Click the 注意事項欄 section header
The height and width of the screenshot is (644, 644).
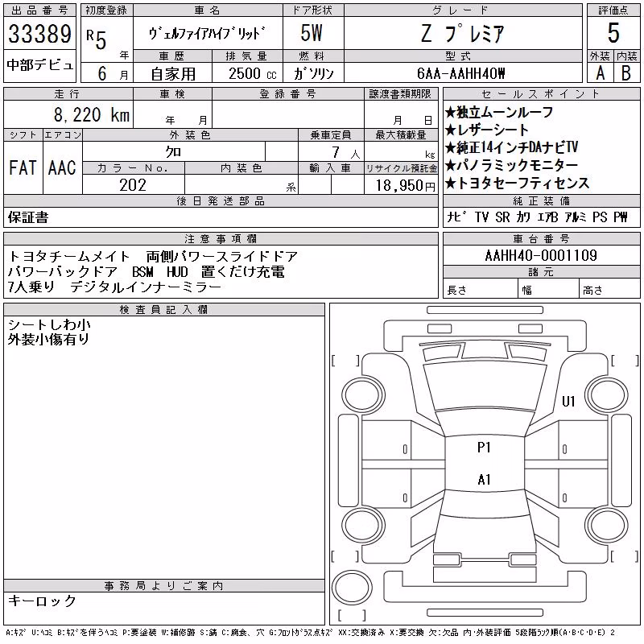click(x=221, y=238)
